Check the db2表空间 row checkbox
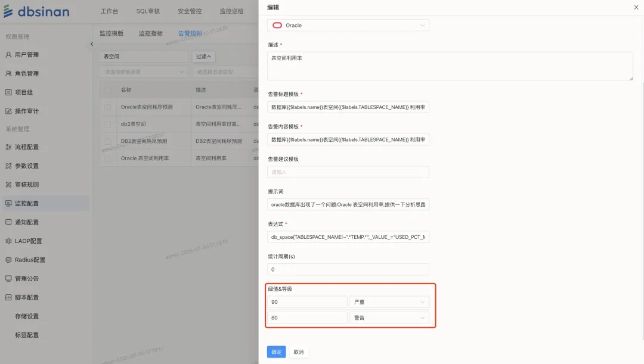Screen dimensions: 644x364 click(107, 124)
